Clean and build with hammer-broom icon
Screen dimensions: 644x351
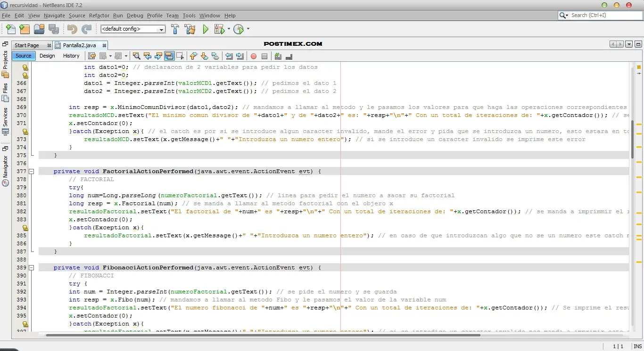click(190, 29)
